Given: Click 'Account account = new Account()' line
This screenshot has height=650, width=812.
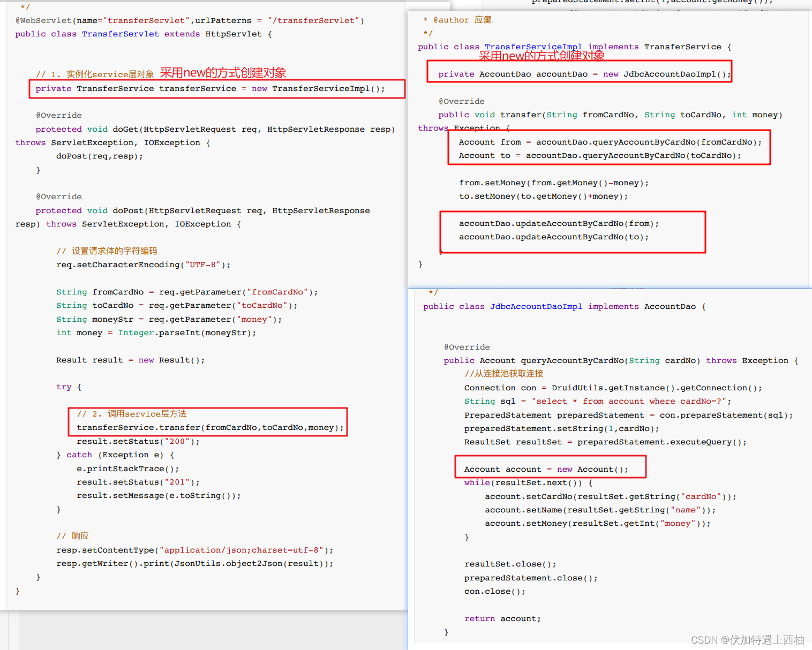Looking at the screenshot, I should [x=546, y=469].
